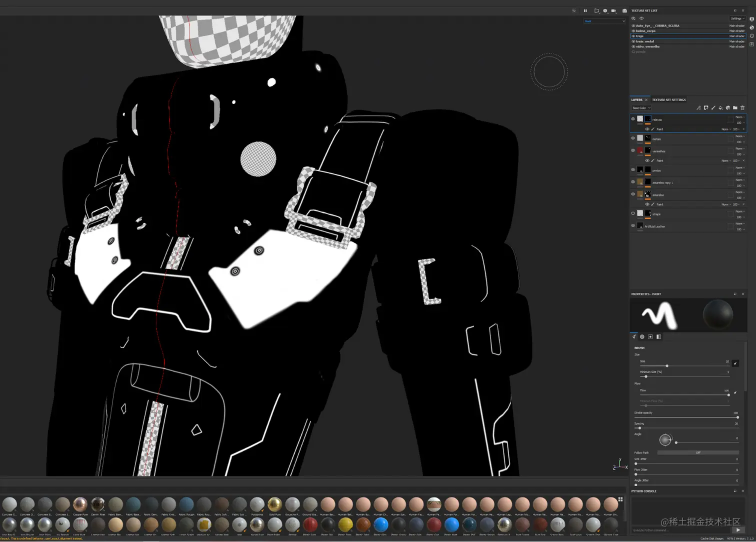The height and width of the screenshot is (542, 756).
Task: Click Main shader for bulma_corpo texture set
Action: 737,31
